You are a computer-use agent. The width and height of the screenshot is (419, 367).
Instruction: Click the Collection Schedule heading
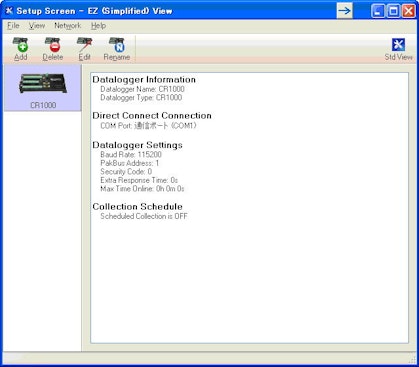coord(137,206)
